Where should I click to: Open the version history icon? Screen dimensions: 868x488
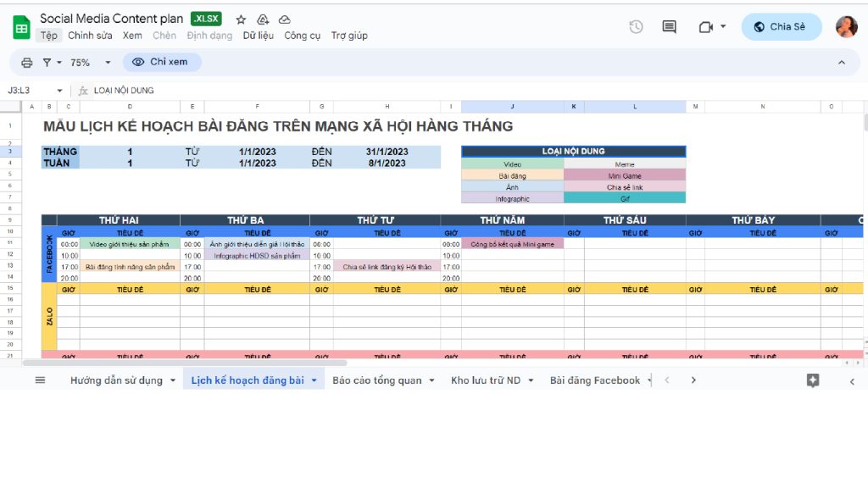coord(636,27)
